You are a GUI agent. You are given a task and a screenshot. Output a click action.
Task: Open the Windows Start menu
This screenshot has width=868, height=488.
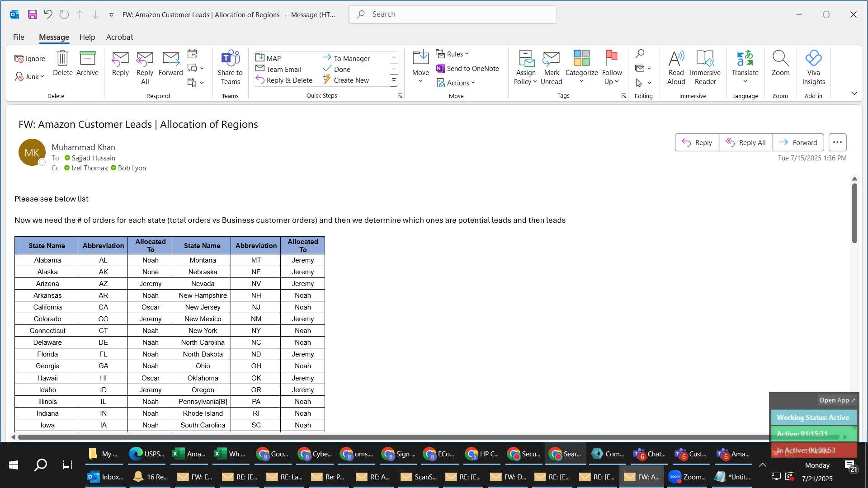(x=14, y=465)
